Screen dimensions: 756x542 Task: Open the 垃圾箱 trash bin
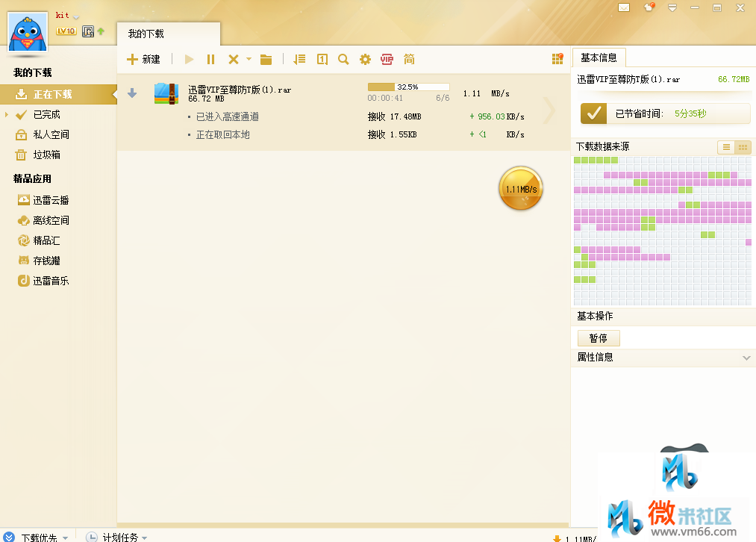pos(46,155)
